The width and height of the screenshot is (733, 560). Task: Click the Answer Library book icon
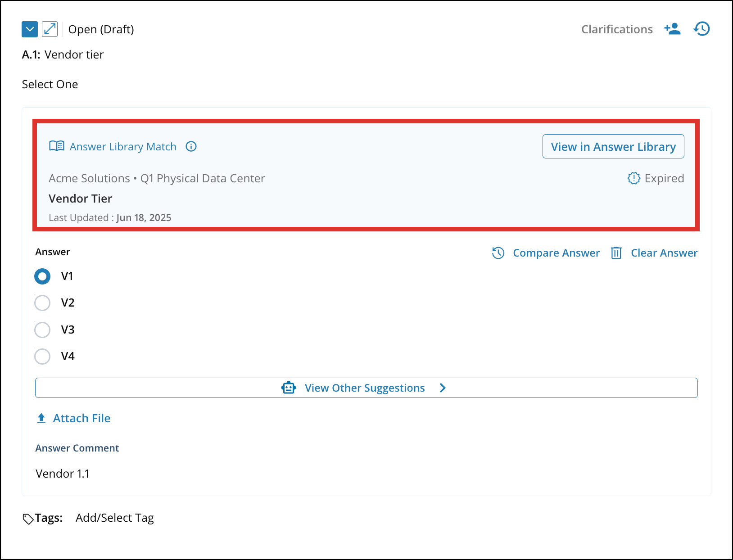[x=57, y=146]
